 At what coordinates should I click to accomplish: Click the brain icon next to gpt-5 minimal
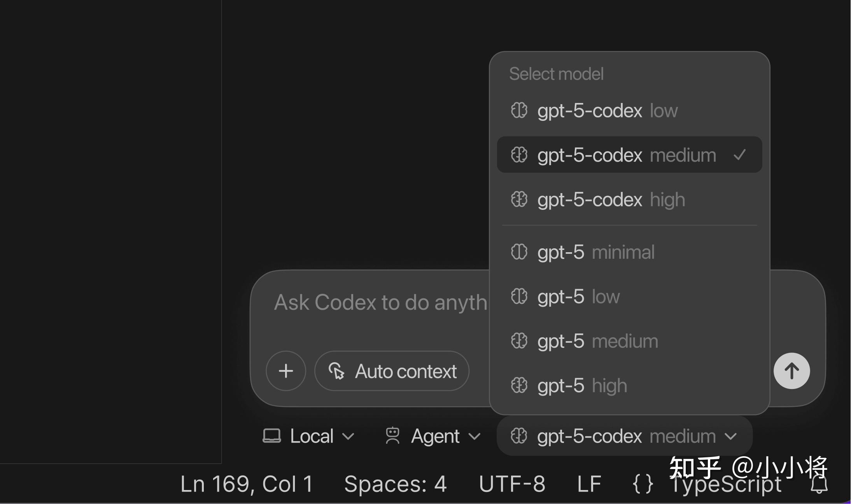coord(519,252)
